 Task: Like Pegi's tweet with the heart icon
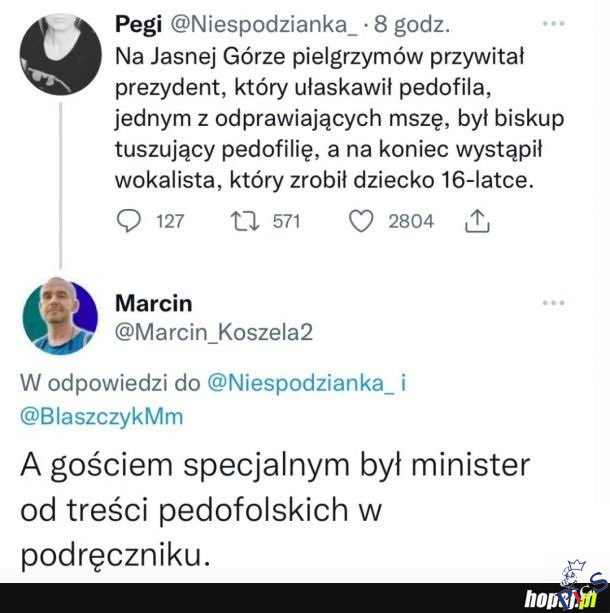pos(361,221)
